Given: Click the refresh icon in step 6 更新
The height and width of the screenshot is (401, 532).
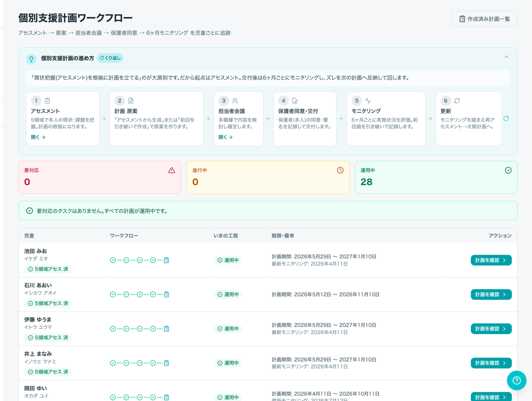Looking at the screenshot, I should (x=457, y=101).
